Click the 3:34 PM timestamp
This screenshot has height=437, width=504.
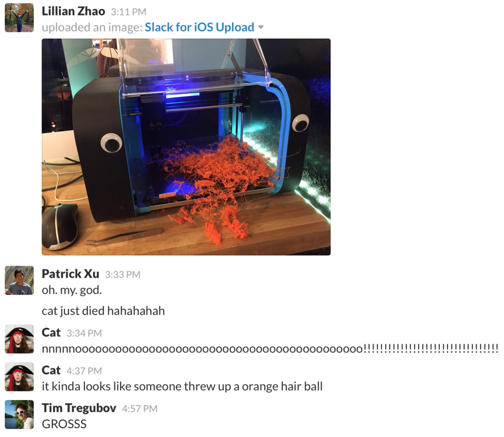pyautogui.click(x=84, y=333)
